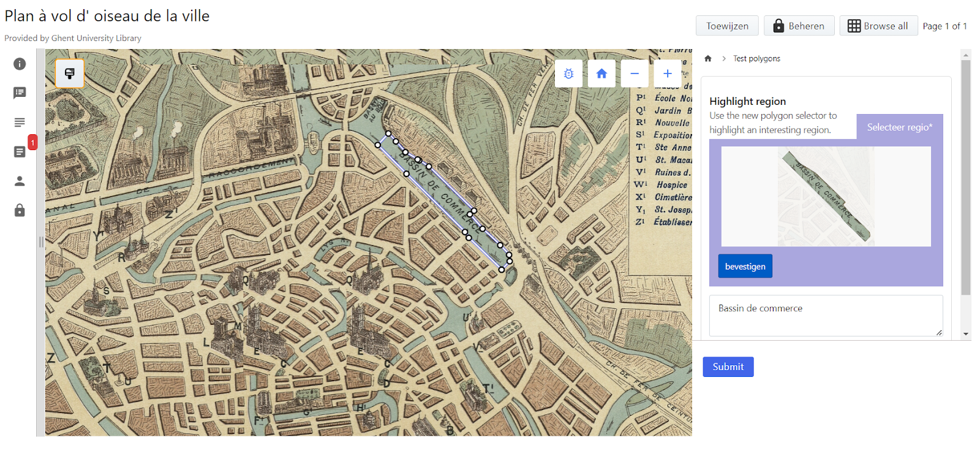Click the polygon draw tool on map
This screenshot has width=980, height=459.
click(x=70, y=74)
